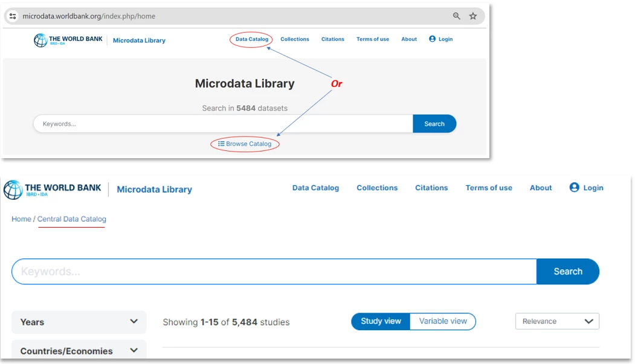
Task: Click Microdata Library link in top window header
Action: [139, 40]
